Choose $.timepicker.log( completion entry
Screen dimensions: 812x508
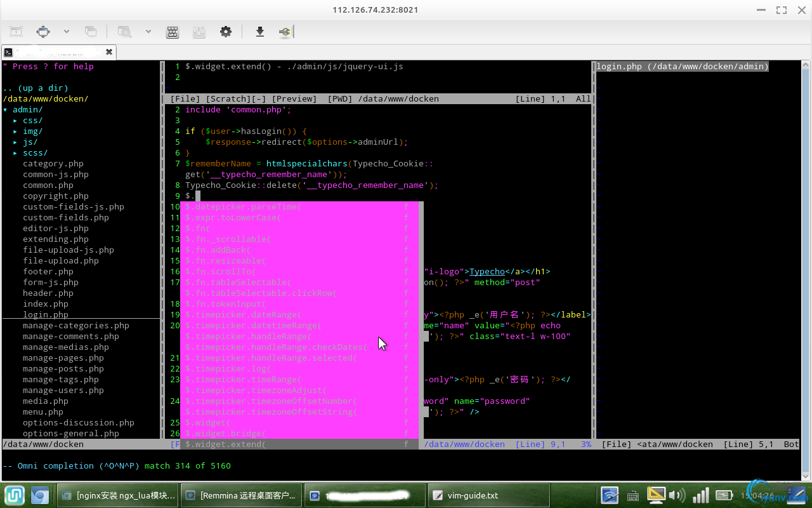pyautogui.click(x=299, y=369)
